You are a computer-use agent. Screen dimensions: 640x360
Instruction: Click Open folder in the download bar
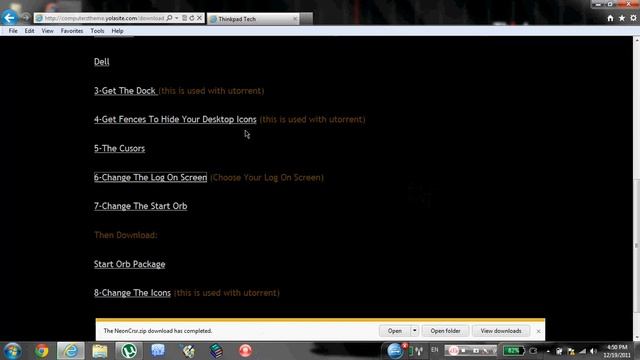tap(445, 331)
